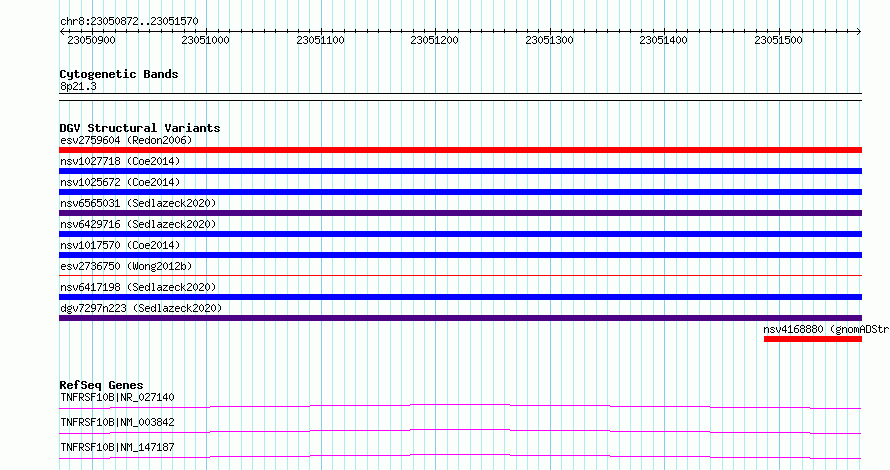Open variant esv2736750 (Wong2012b) label
This screenshot has height=470, width=890.
point(126,266)
